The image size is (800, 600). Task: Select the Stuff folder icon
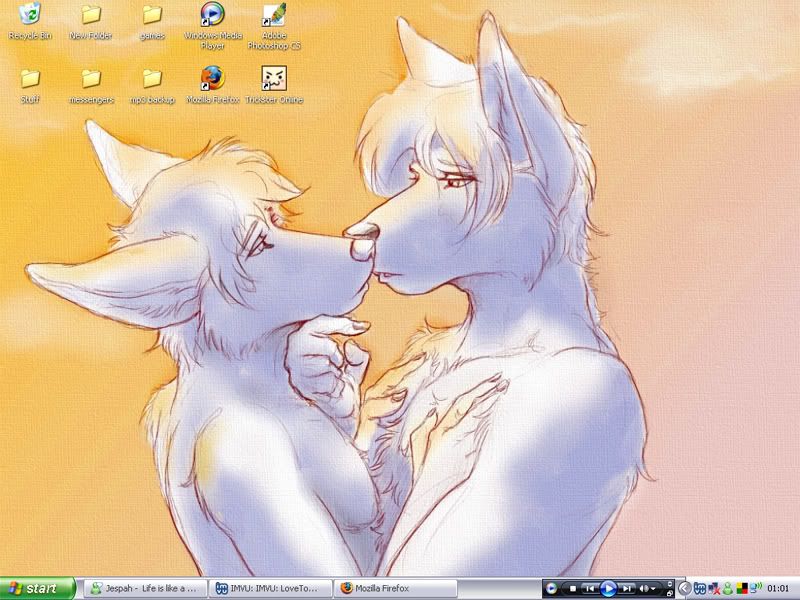click(30, 86)
